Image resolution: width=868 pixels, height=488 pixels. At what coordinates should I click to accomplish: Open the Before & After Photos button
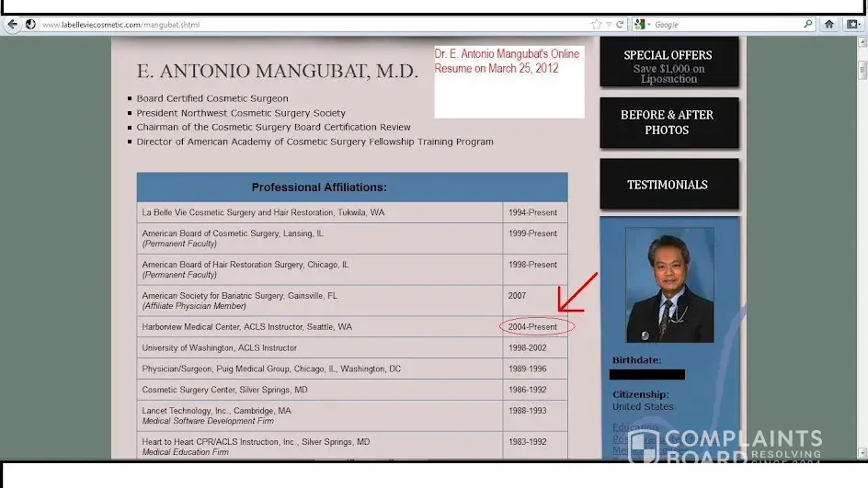tap(668, 123)
